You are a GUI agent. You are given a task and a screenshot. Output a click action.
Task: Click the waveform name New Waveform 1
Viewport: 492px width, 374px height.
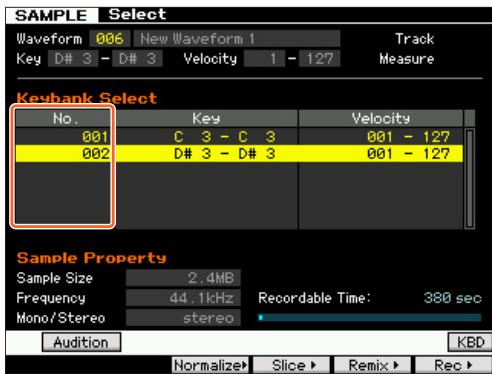tap(237, 39)
